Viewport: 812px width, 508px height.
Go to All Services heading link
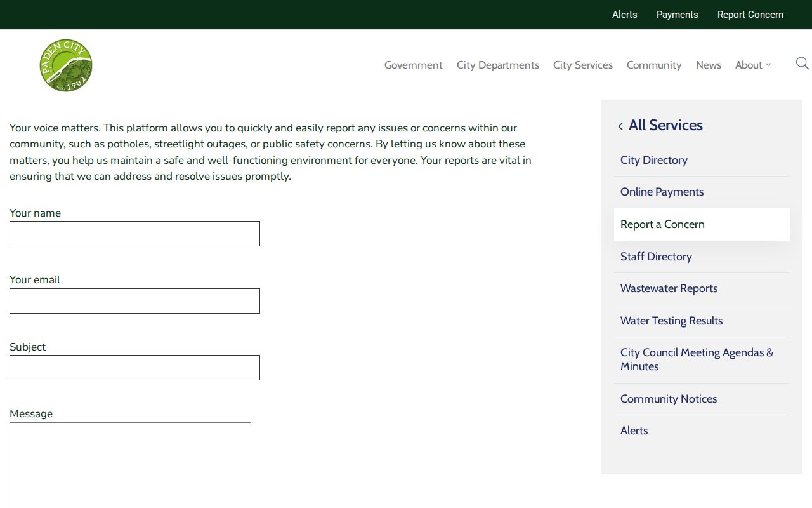[665, 125]
